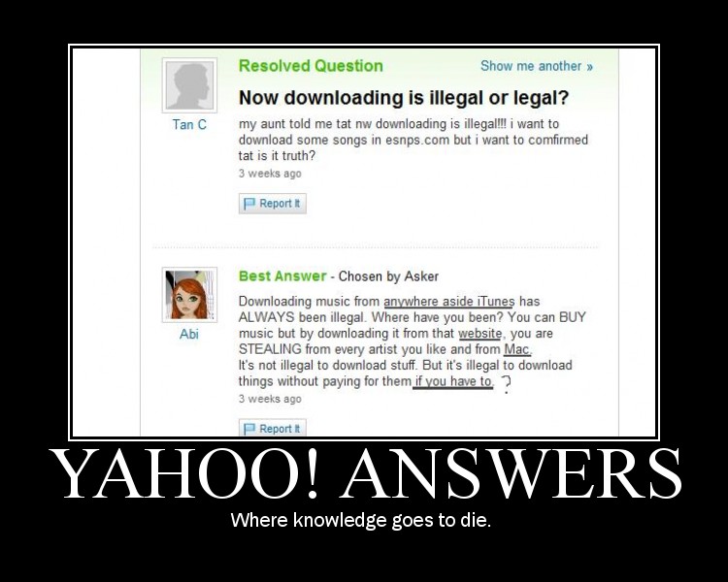
Task: Click the 'Best Answer' green label
Action: (x=282, y=276)
